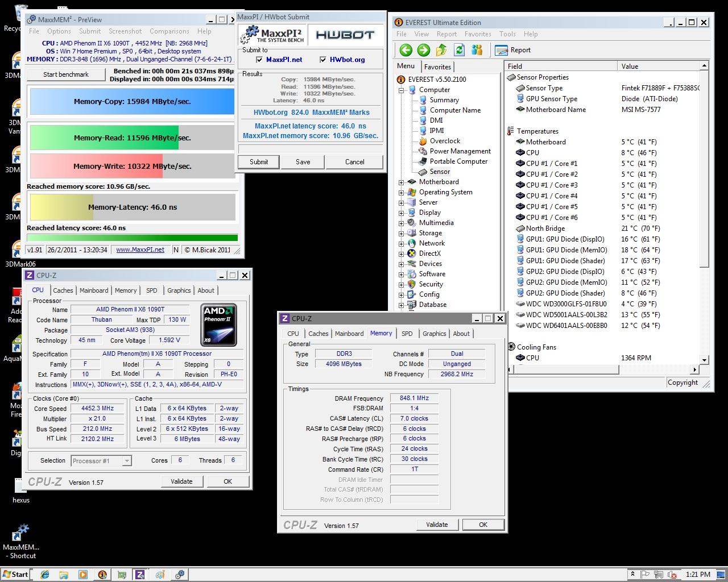Viewport: 728px width, 582px height.
Task: Open Internet Explorer from the taskbar
Action: click(44, 575)
